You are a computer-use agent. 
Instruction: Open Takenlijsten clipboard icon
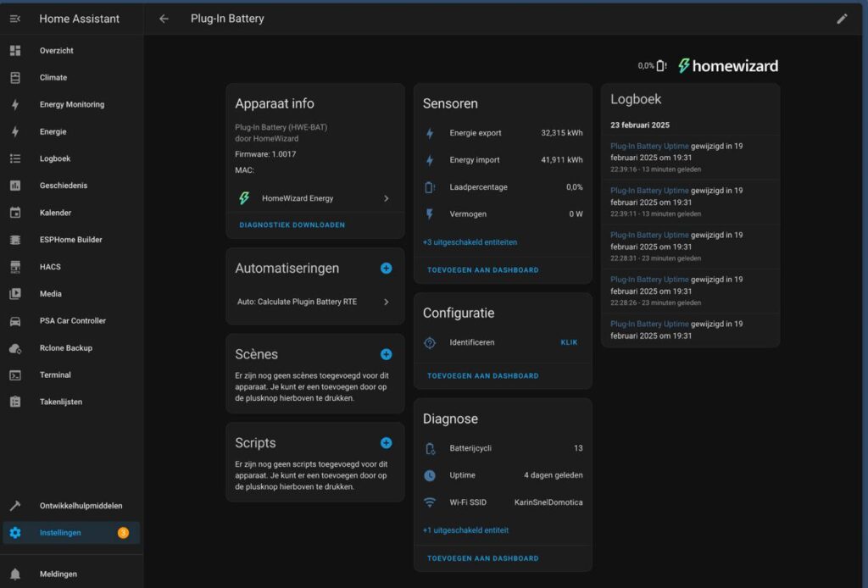coord(15,402)
